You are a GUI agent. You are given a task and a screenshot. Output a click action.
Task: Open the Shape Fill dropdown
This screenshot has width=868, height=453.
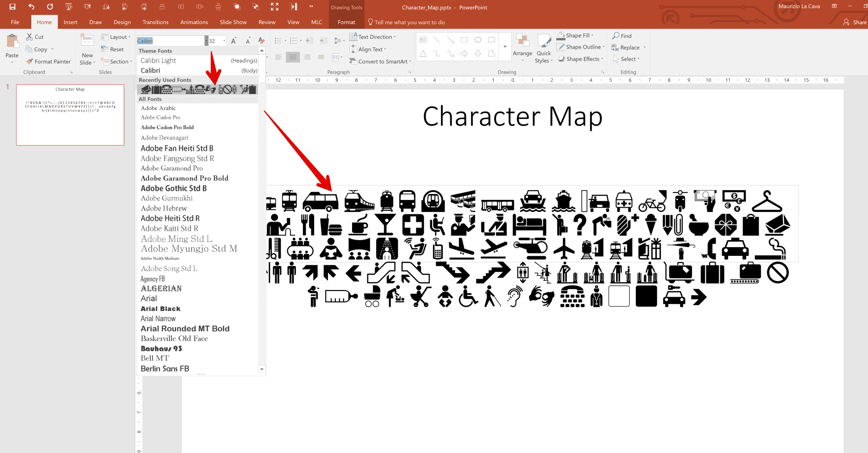tap(576, 35)
